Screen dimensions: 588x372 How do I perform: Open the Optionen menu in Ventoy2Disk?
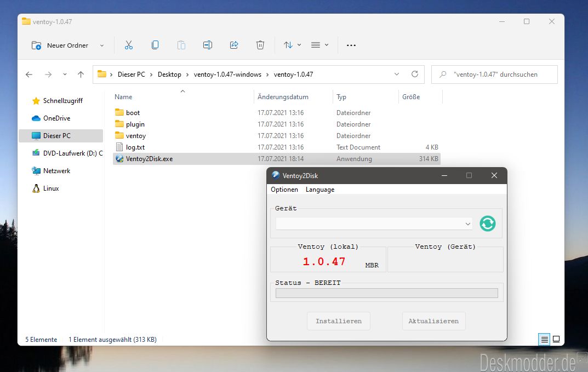coord(284,190)
